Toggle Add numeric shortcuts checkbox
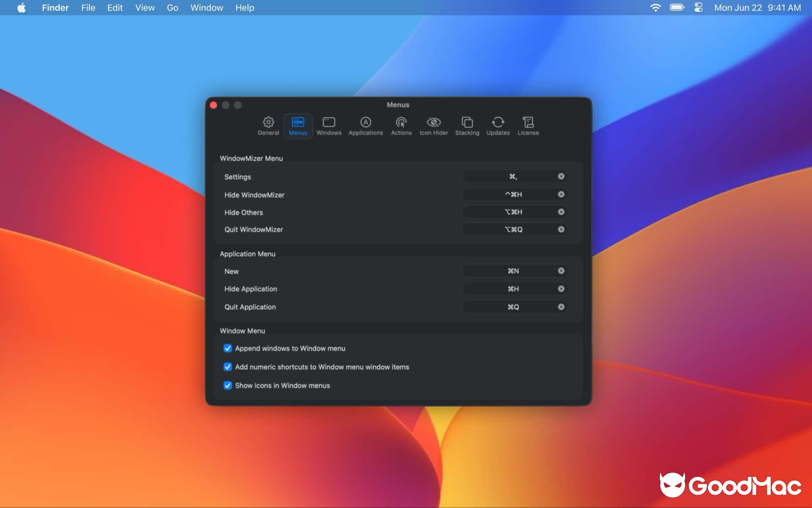 coord(228,366)
